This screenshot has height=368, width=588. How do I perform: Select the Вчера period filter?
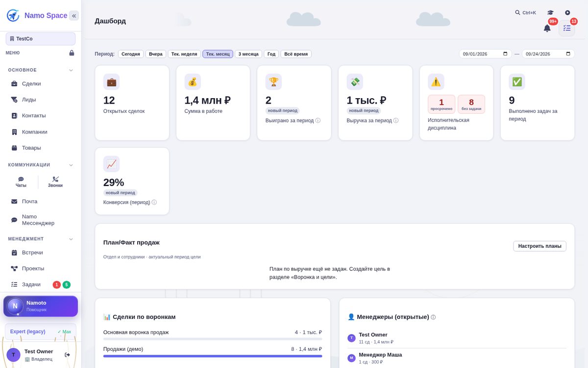coord(156,54)
